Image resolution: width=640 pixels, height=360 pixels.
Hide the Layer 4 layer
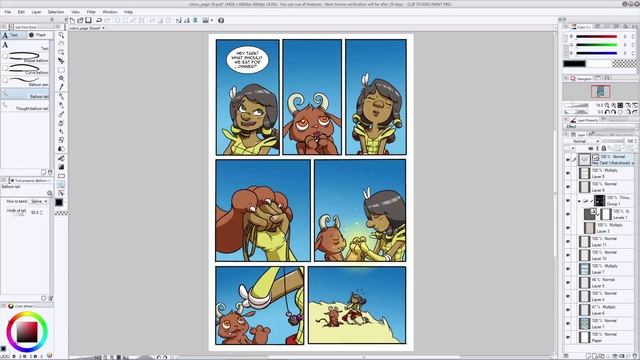coord(568,296)
